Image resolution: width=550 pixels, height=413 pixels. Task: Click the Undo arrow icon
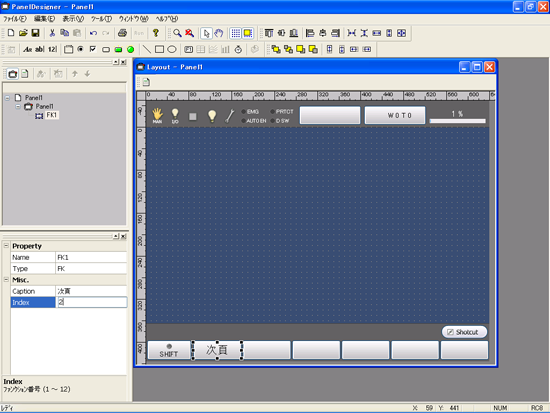click(93, 33)
